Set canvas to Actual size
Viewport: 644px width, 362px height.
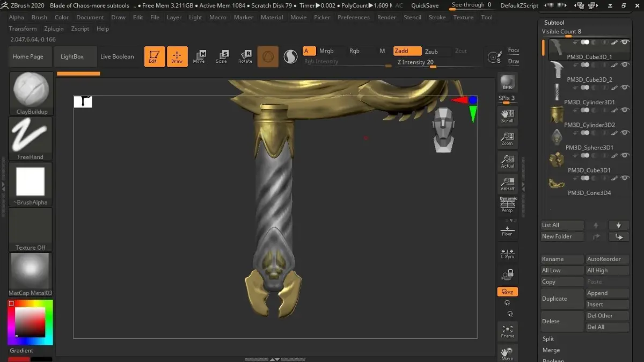click(x=507, y=161)
